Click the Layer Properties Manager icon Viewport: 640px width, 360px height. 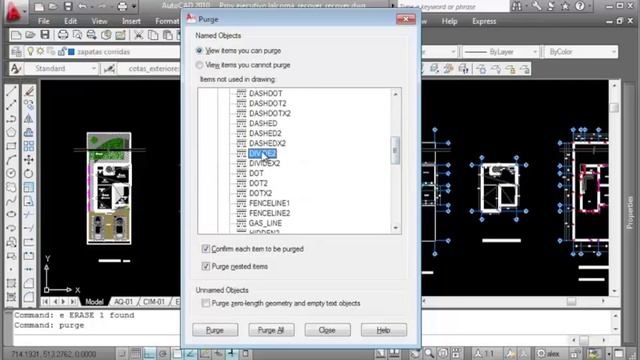click(16, 52)
